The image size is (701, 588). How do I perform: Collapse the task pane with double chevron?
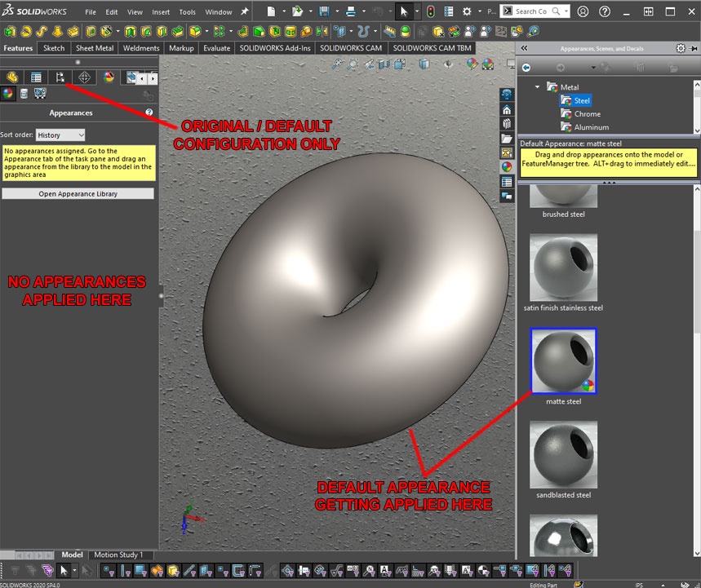pos(524,48)
